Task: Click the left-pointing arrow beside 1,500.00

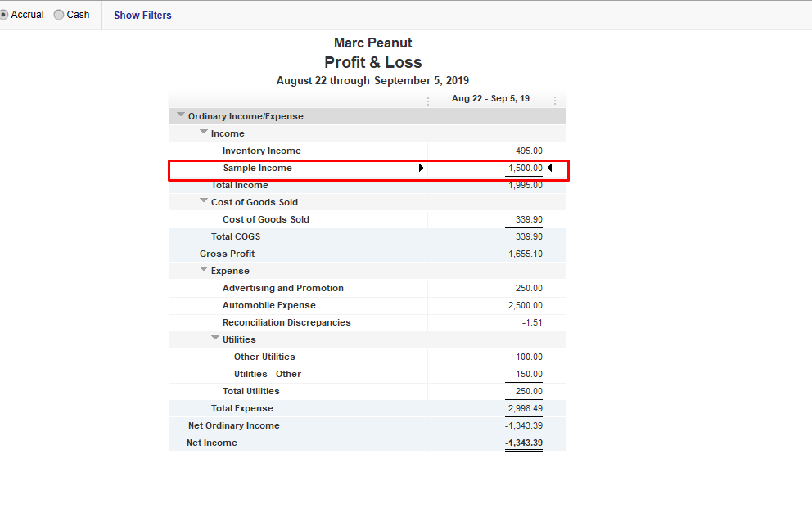Action: click(549, 168)
